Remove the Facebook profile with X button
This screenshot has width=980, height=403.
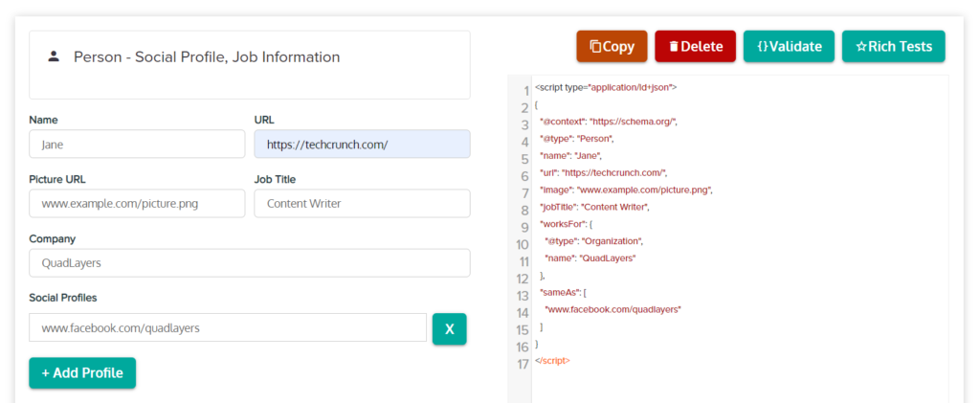click(449, 328)
